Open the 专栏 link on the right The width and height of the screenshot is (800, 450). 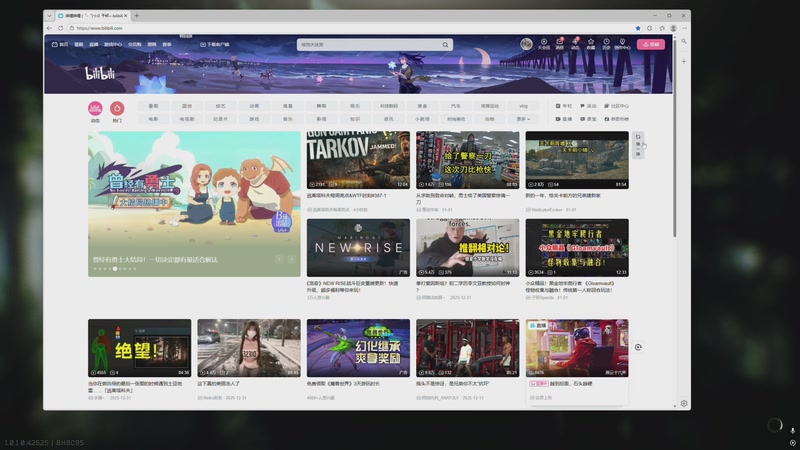[x=564, y=106]
